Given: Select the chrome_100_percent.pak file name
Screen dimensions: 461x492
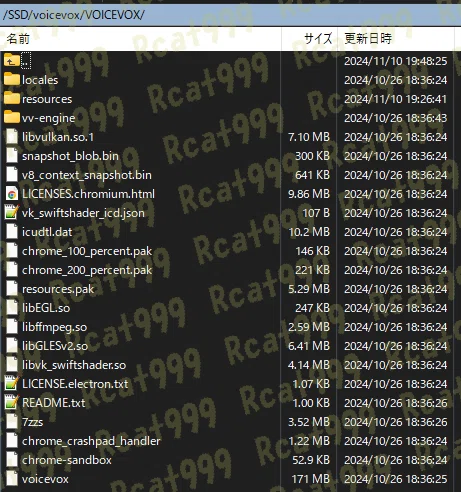Looking at the screenshot, I should click(x=87, y=251).
